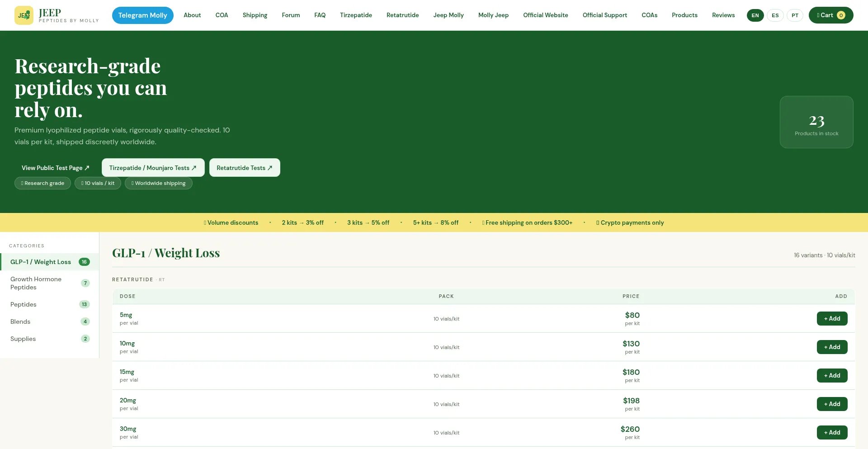Select the Blends category
868x449 pixels.
(x=50, y=321)
